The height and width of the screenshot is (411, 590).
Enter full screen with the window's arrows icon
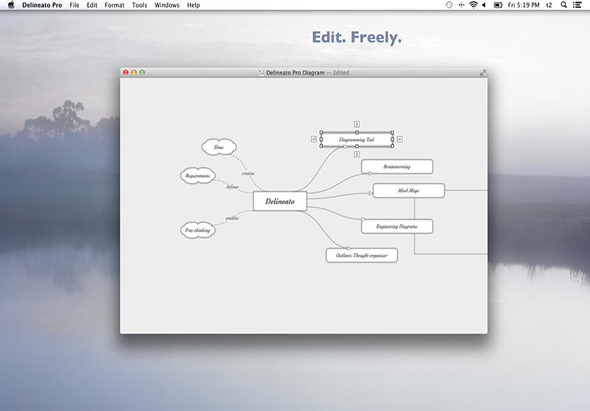click(x=483, y=73)
